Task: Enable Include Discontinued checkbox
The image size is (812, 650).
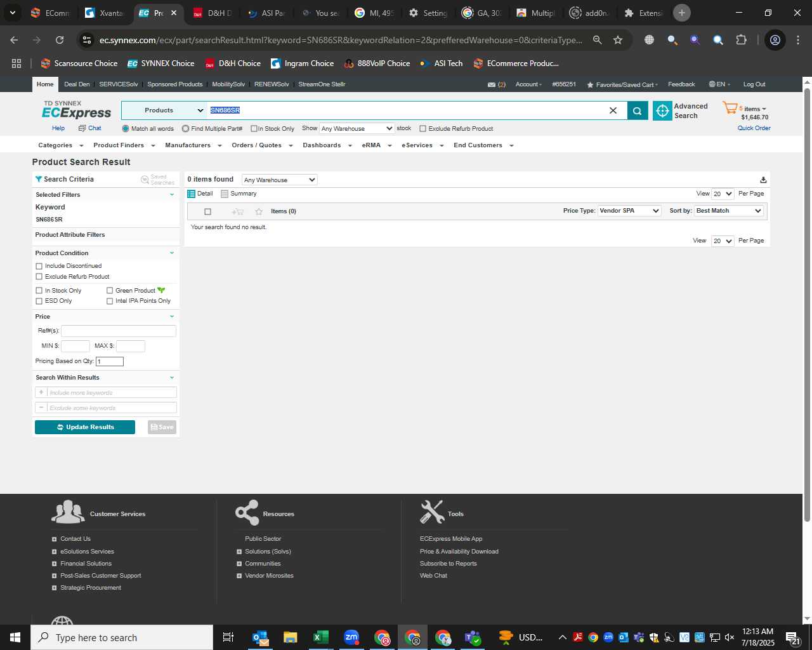Action: pyautogui.click(x=39, y=266)
